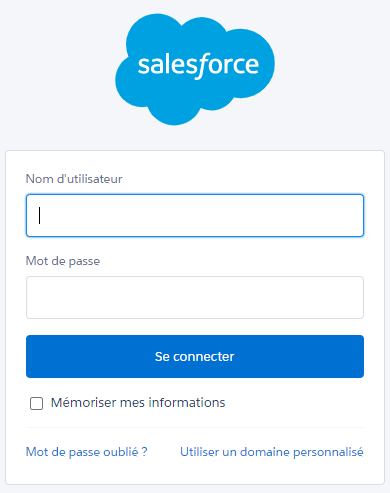Viewport: 390px width, 493px height.
Task: Open the Mot de passe oublié link
Action: (x=87, y=452)
